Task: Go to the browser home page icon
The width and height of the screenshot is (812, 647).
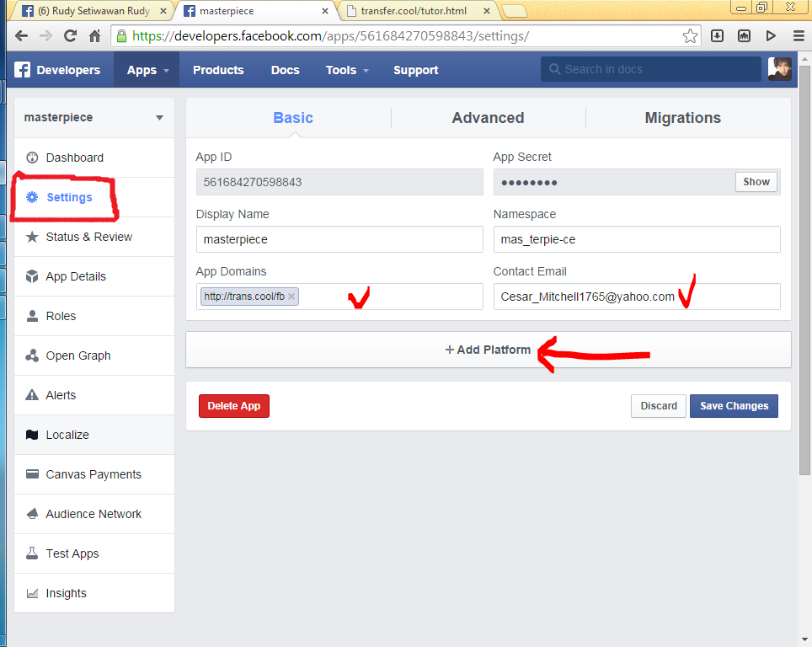Action: [x=94, y=35]
